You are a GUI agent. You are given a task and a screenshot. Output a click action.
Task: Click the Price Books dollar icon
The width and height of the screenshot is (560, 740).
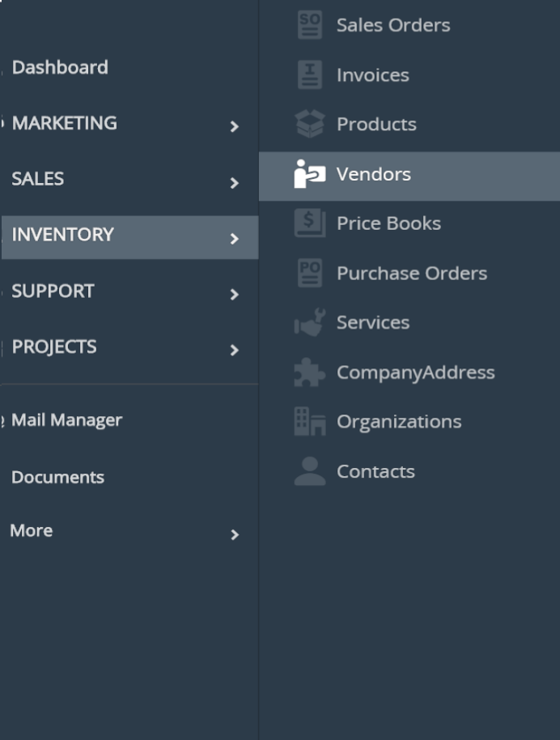click(x=309, y=223)
